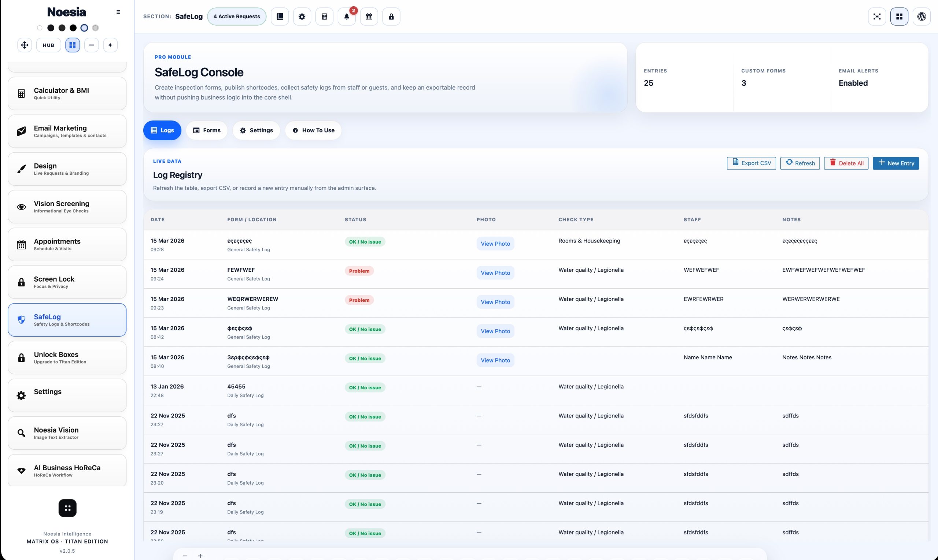This screenshot has width=938, height=560.
Task: Open Vision Screening in the sidebar
Action: pos(67,207)
